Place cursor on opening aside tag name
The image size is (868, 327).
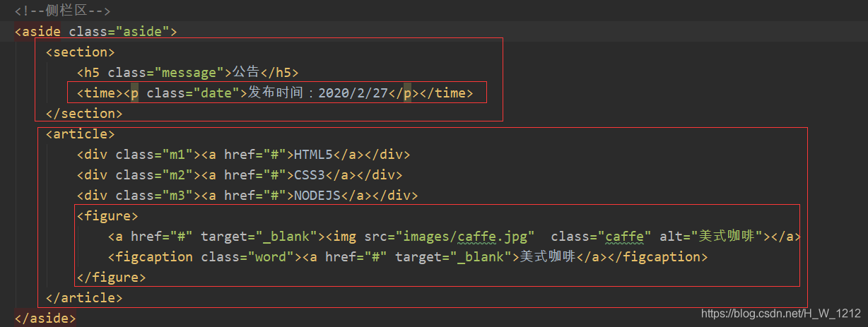42,32
